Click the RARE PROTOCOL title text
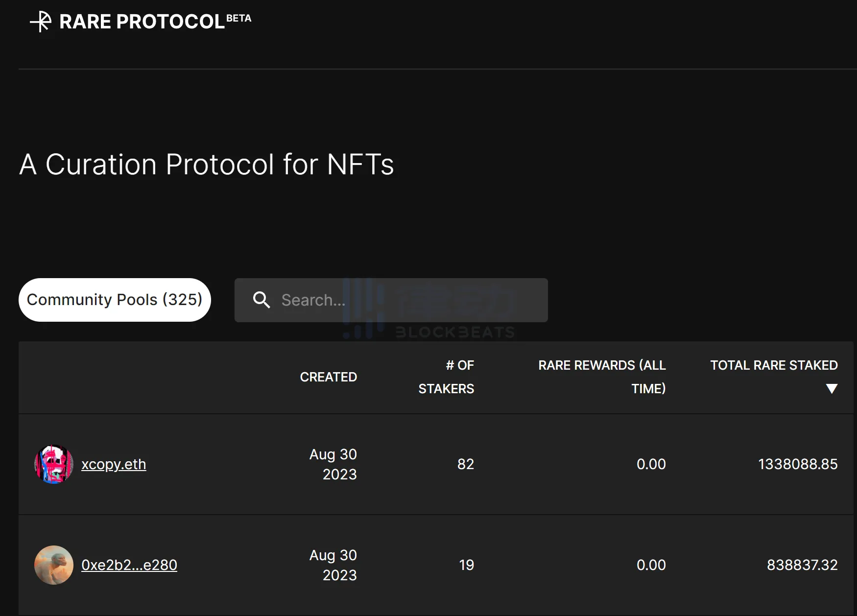 point(142,22)
